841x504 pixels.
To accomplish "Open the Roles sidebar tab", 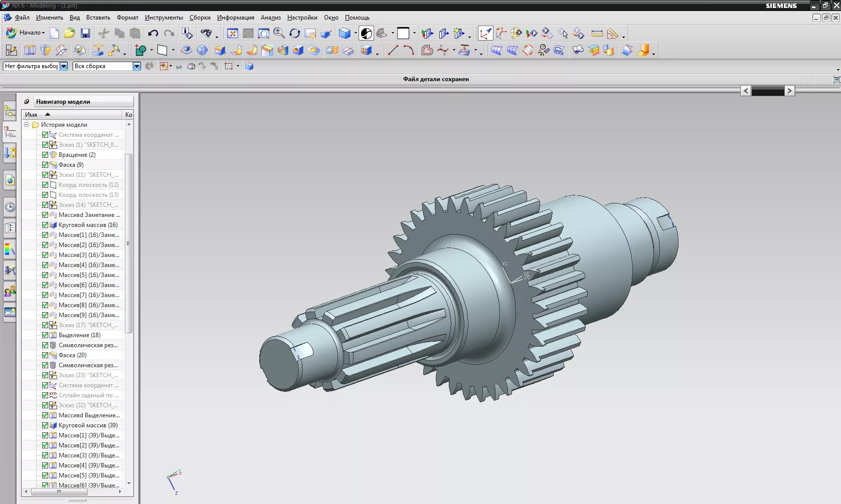I will point(10,291).
